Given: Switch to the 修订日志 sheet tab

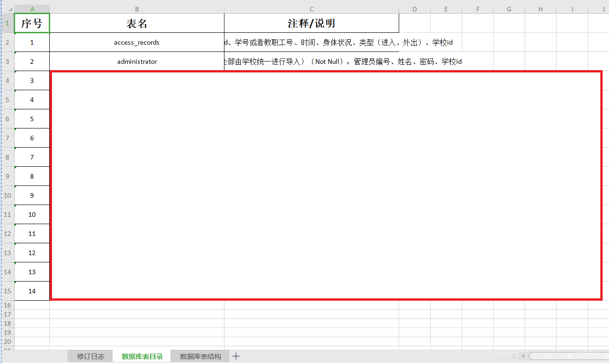Looking at the screenshot, I should pyautogui.click(x=89, y=356).
